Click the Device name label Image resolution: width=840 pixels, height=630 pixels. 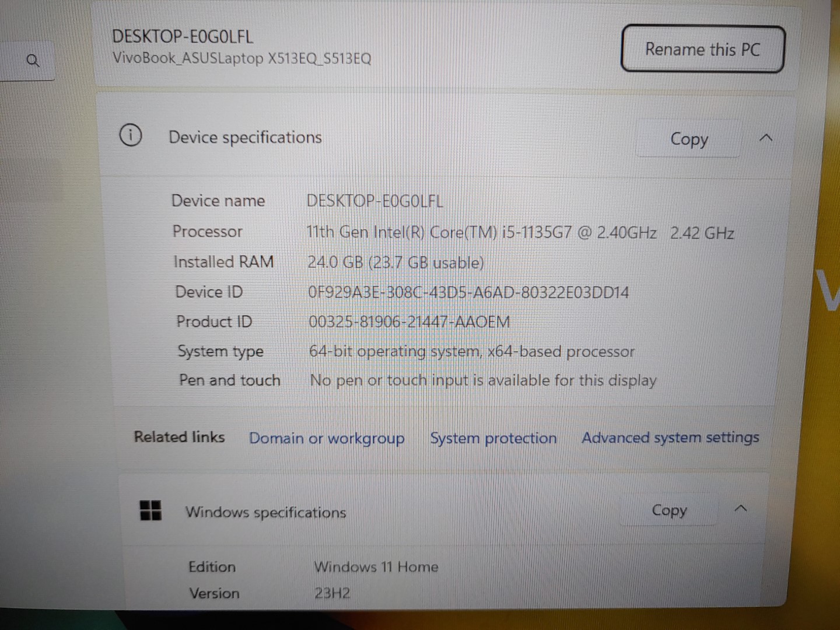click(x=218, y=201)
